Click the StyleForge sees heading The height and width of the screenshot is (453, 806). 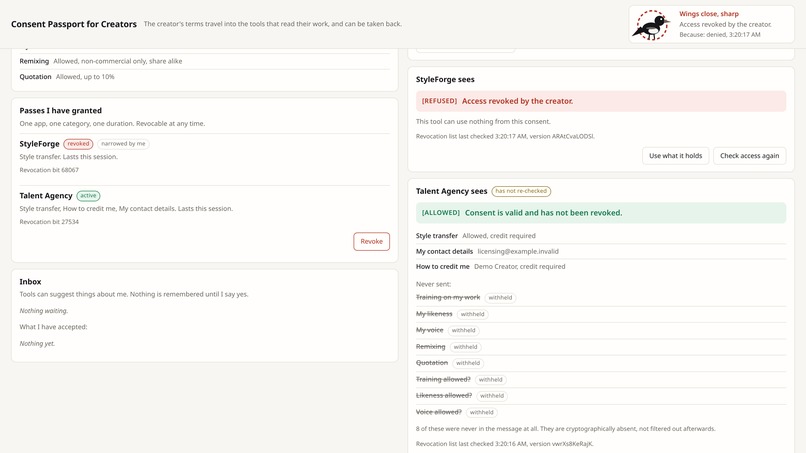click(445, 80)
